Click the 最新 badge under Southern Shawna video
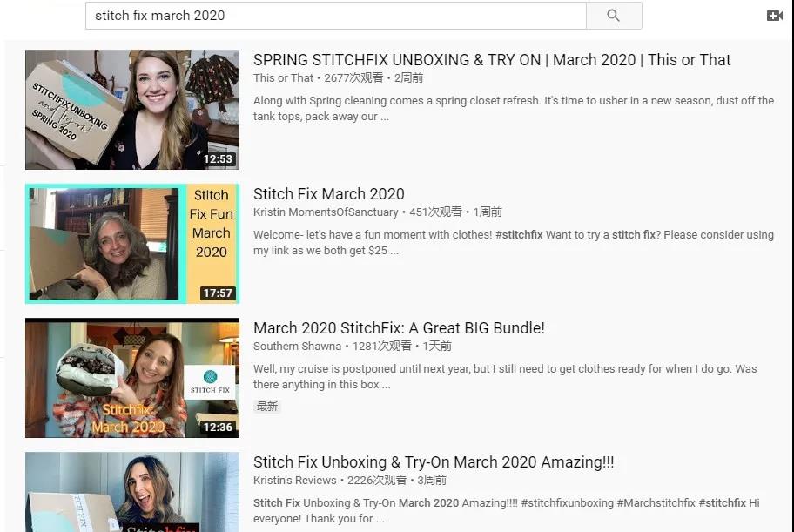This screenshot has height=532, width=794. pos(267,407)
